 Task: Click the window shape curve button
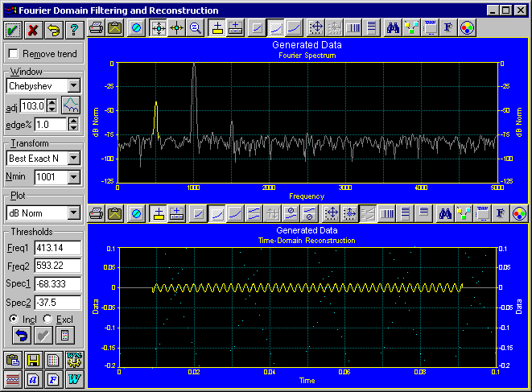point(71,105)
